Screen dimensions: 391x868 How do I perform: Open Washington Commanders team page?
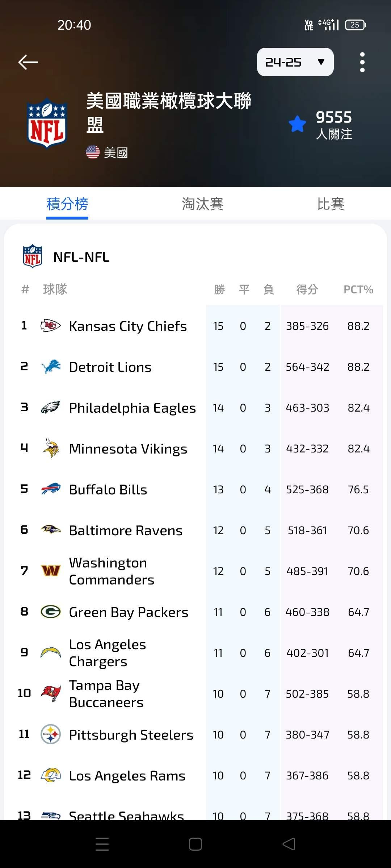112,571
